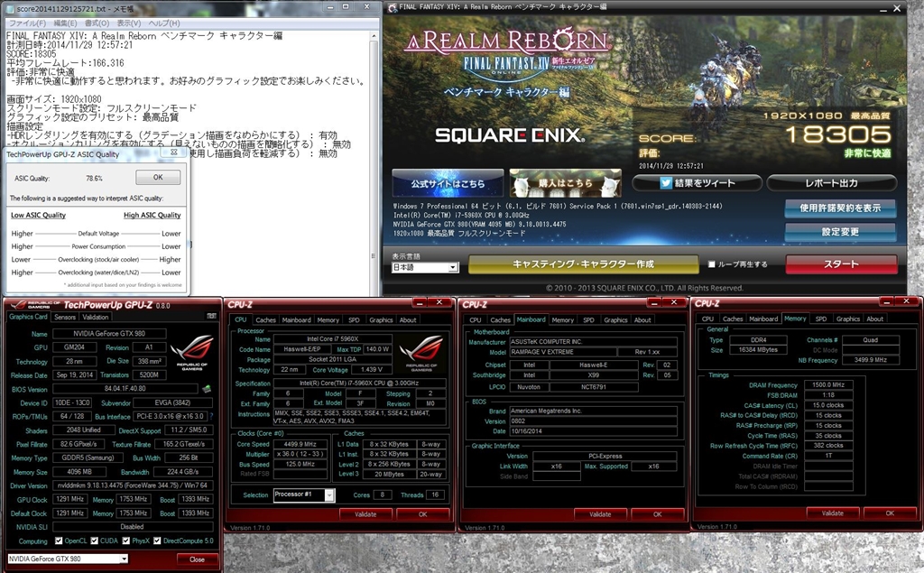Viewport: 924px width, 573px height.
Task: Open the Notepad View menu
Action: coord(128,23)
